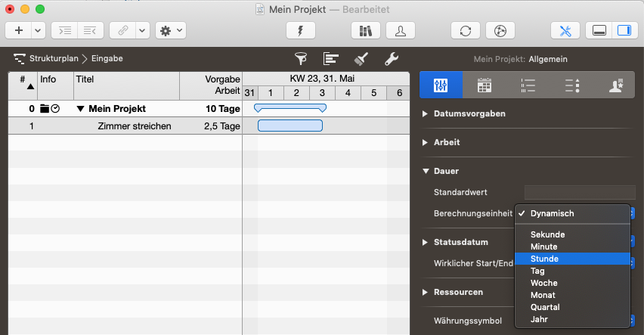Click the Strukturplan breadcrumb
Viewport: 644px width, 335px height.
coord(54,58)
